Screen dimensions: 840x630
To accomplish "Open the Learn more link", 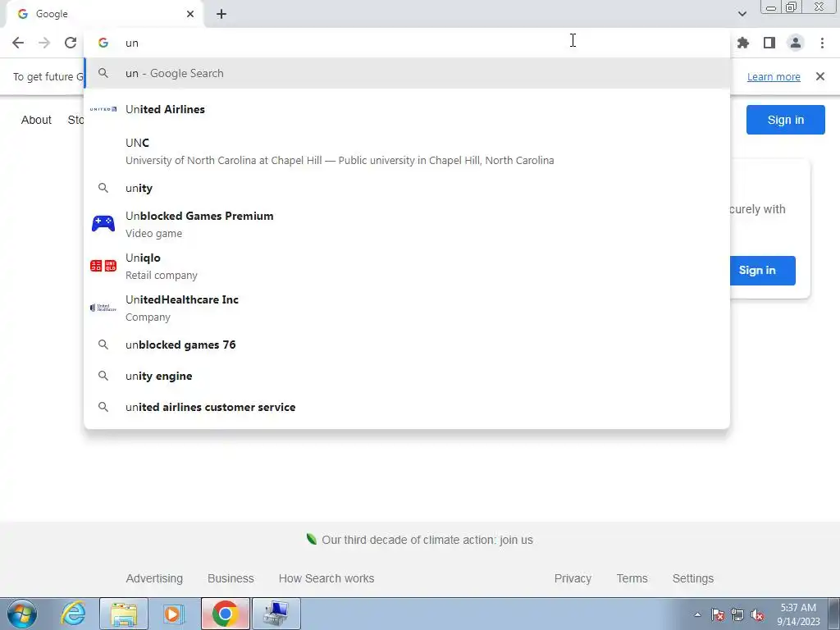I will coord(774,76).
